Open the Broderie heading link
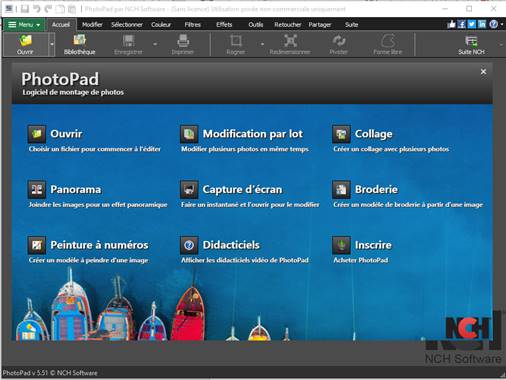Screen dimensions: 506x380 point(376,190)
